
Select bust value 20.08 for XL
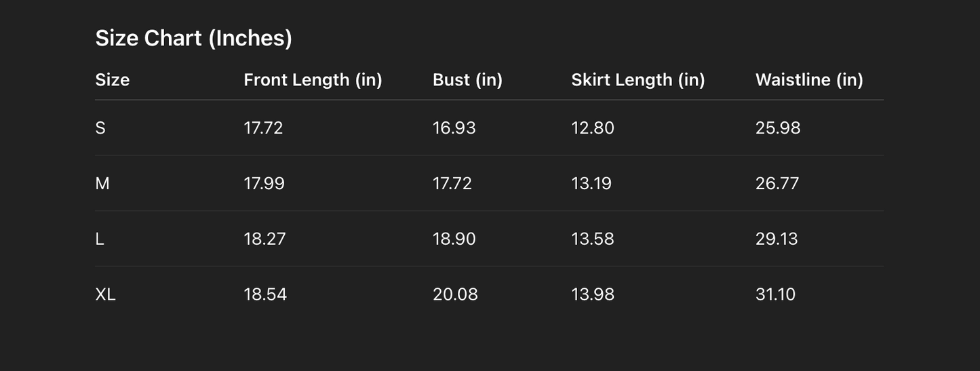455,295
